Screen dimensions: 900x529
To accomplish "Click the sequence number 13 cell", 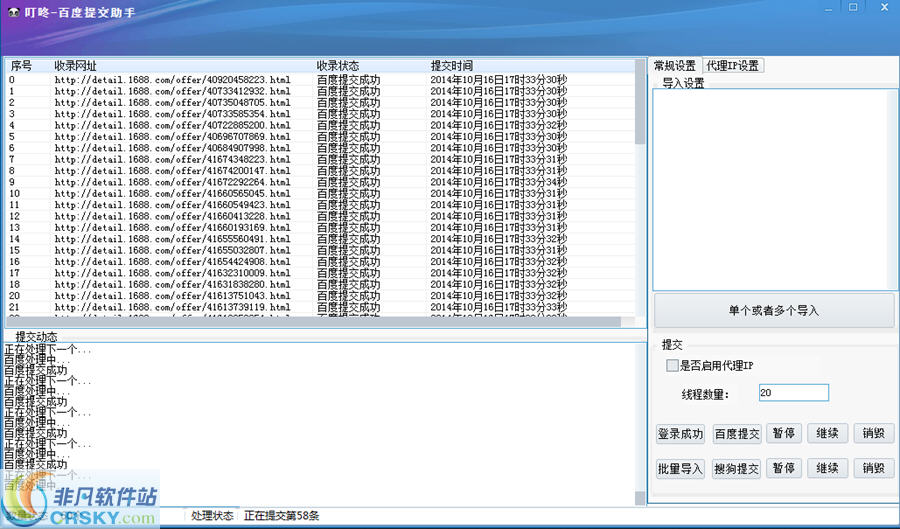I will click(x=14, y=228).
